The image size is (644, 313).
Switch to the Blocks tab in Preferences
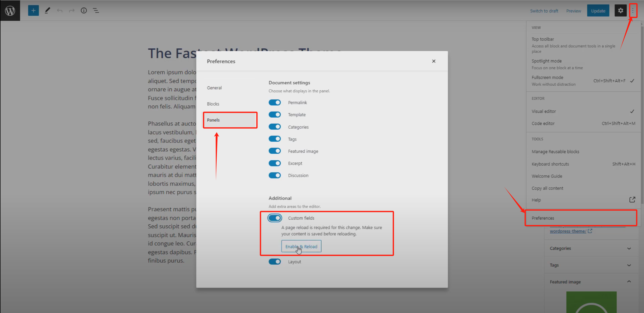tap(213, 103)
